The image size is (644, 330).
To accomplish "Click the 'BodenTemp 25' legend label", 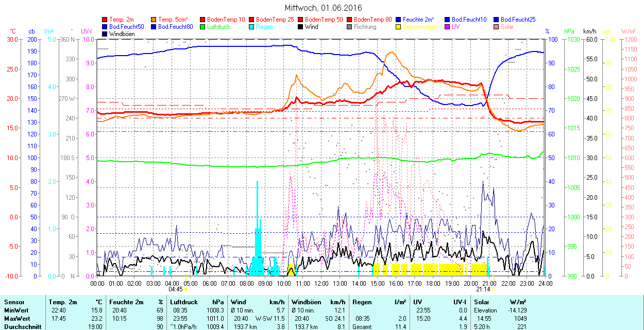I will point(275,20).
